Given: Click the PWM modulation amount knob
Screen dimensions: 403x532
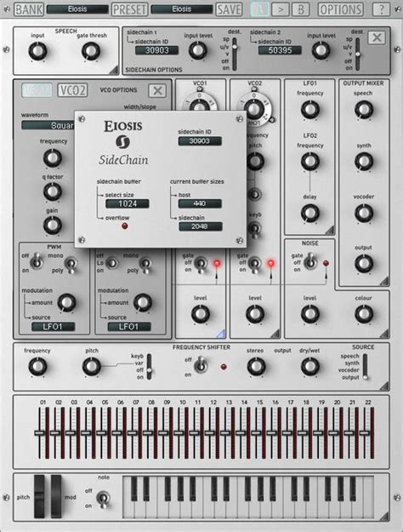Looking at the screenshot, I should click(x=66, y=302).
